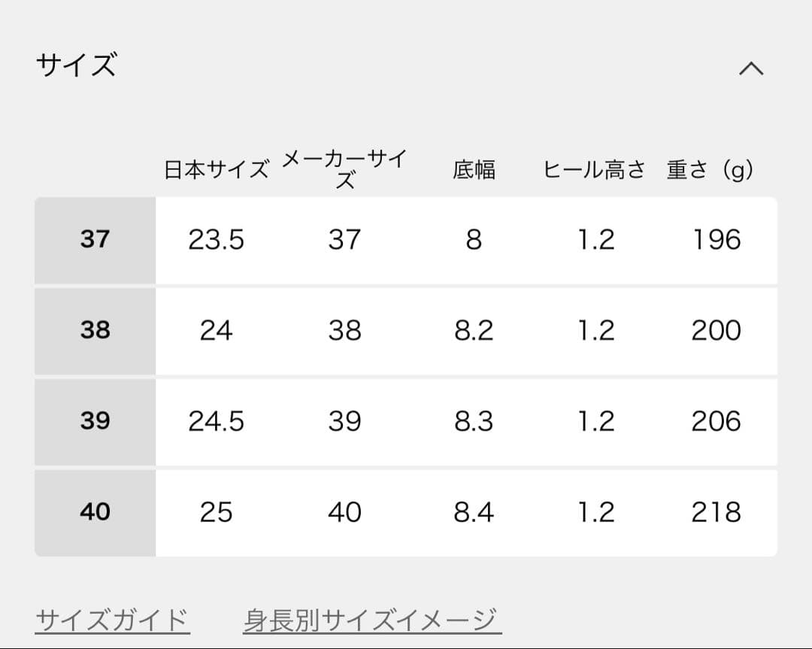
Task: Click maker size 39 cell
Action: tap(344, 421)
